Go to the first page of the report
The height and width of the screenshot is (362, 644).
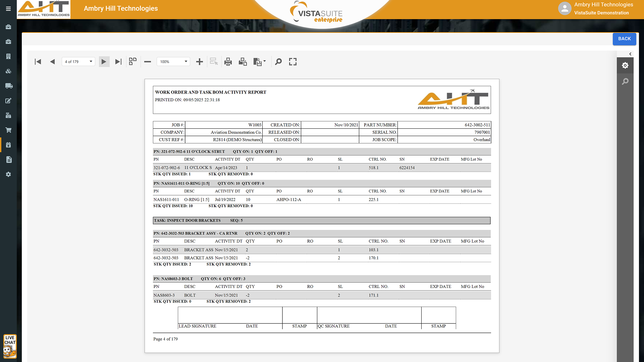[38, 62]
